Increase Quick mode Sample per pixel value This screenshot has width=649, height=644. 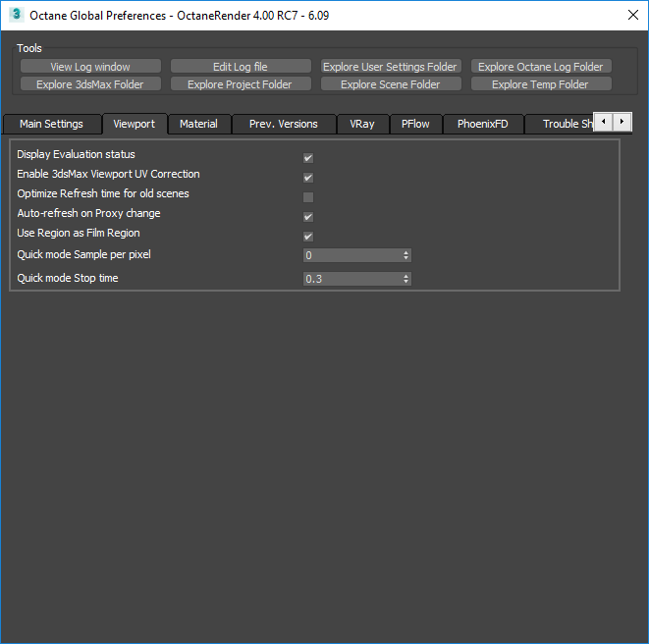[x=406, y=252]
